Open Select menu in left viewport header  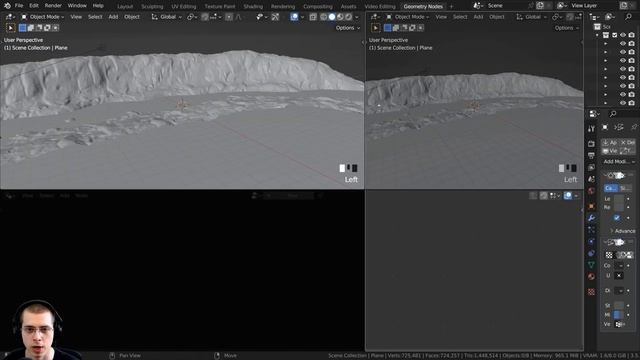click(x=95, y=17)
